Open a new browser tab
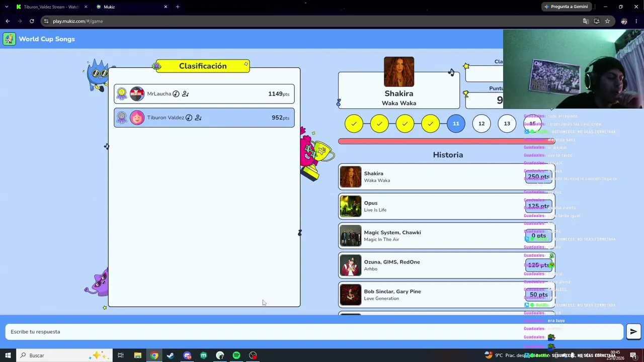Image resolution: width=644 pixels, height=362 pixels. click(x=178, y=7)
